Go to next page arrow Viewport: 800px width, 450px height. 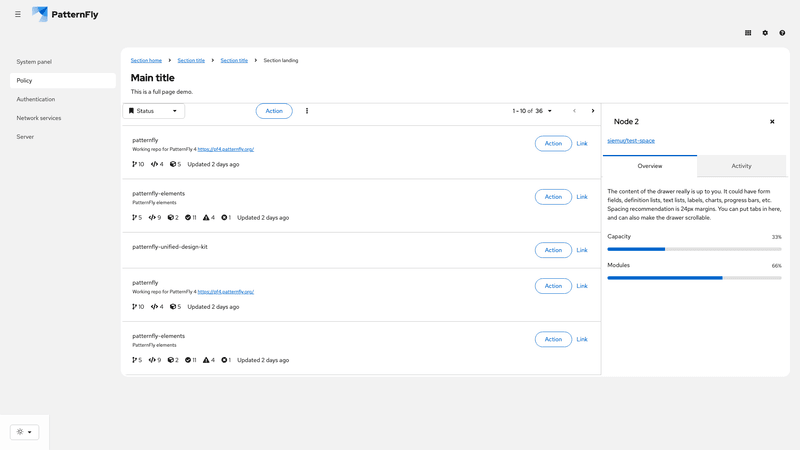click(x=593, y=111)
